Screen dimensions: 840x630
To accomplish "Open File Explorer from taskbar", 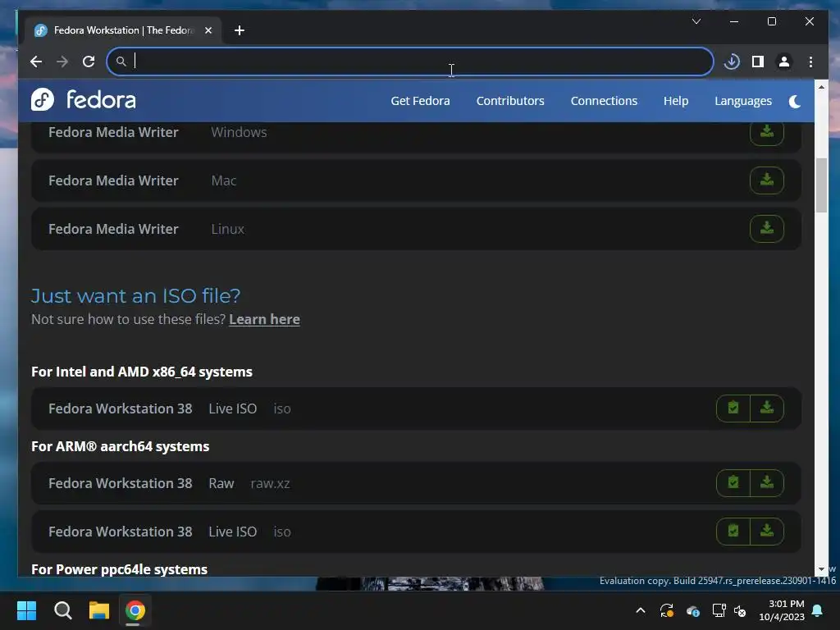I will pyautogui.click(x=99, y=610).
